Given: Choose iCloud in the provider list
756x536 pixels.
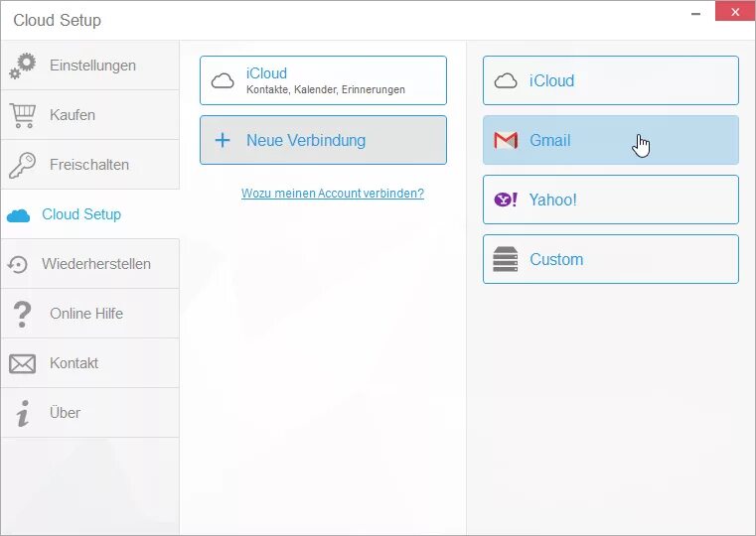Looking at the screenshot, I should point(610,80).
